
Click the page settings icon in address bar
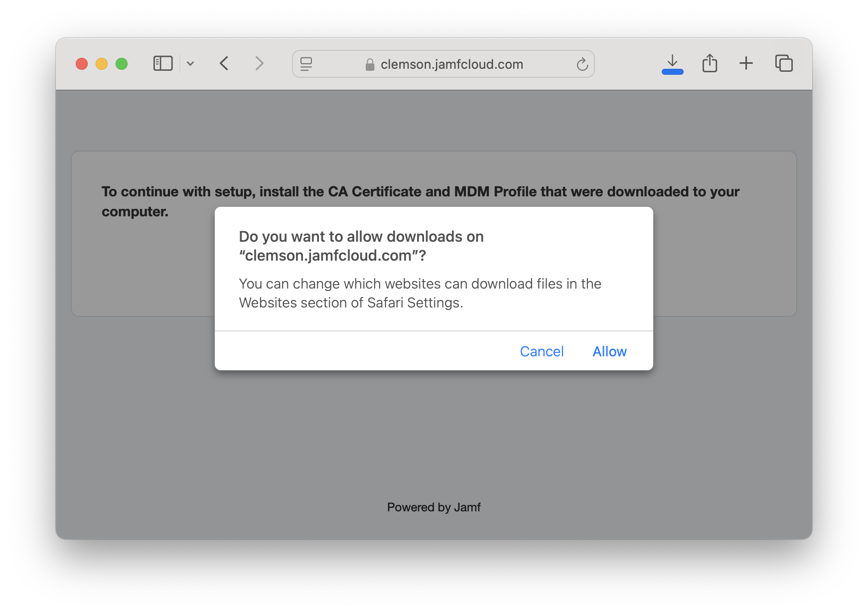(x=306, y=64)
